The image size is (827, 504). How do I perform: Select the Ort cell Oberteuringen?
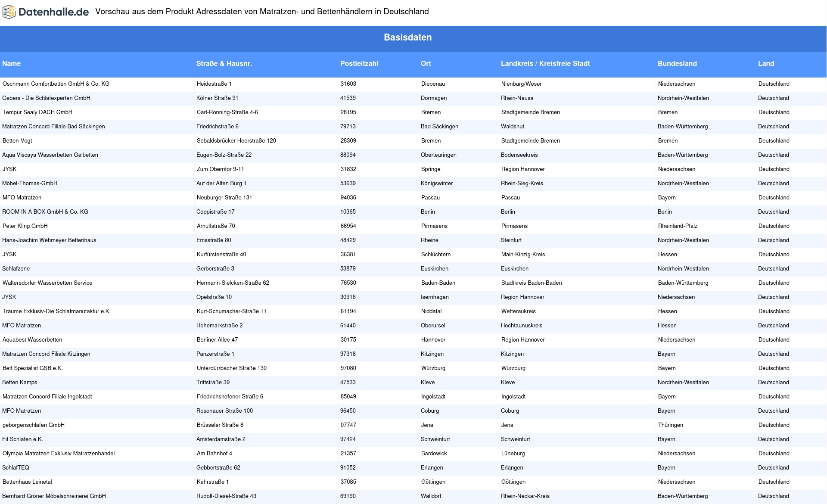(438, 155)
